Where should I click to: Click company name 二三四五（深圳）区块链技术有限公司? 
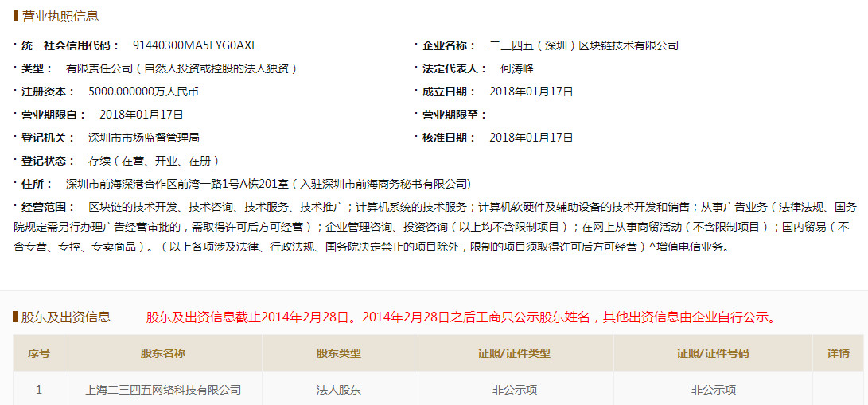584,45
